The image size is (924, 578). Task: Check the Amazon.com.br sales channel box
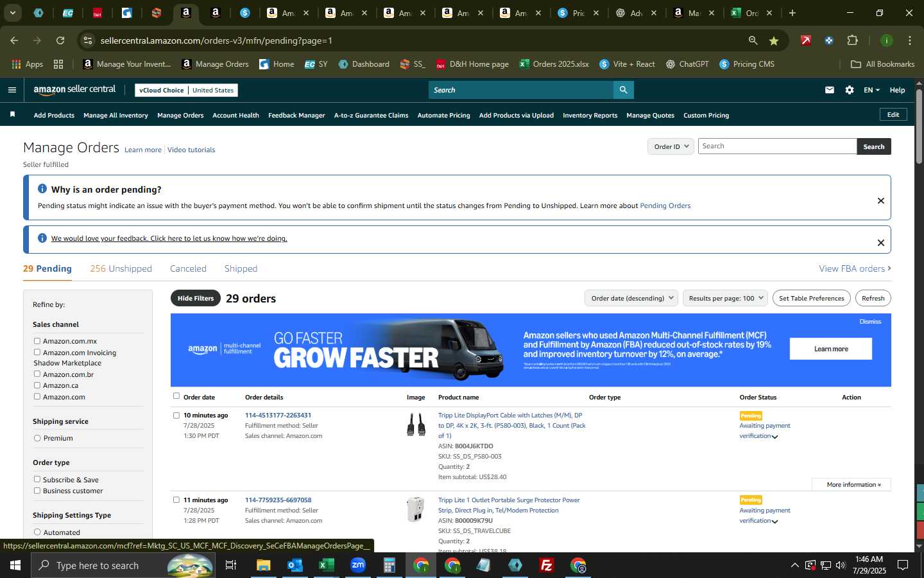pyautogui.click(x=37, y=374)
